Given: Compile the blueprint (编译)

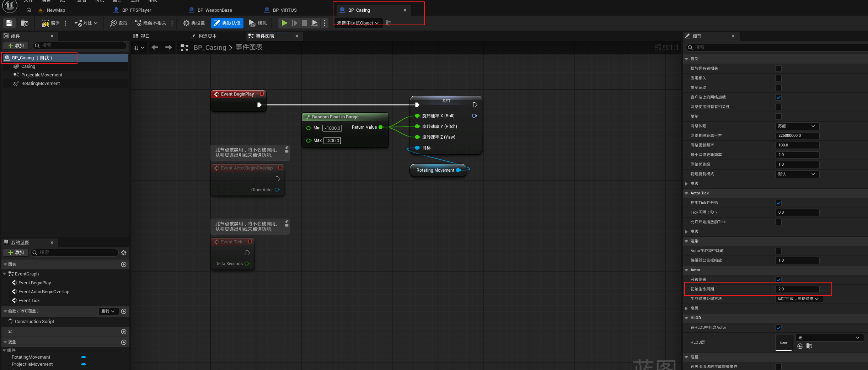Looking at the screenshot, I should pyautogui.click(x=51, y=23).
